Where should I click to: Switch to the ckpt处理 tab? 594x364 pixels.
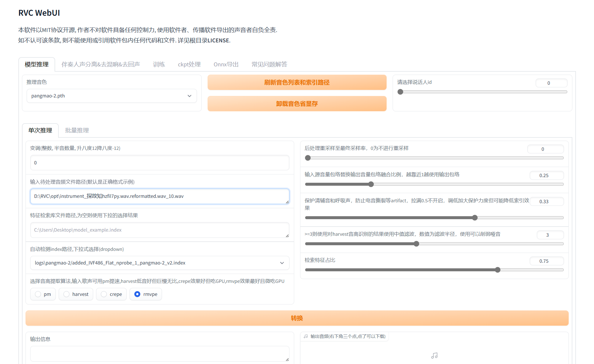point(189,64)
